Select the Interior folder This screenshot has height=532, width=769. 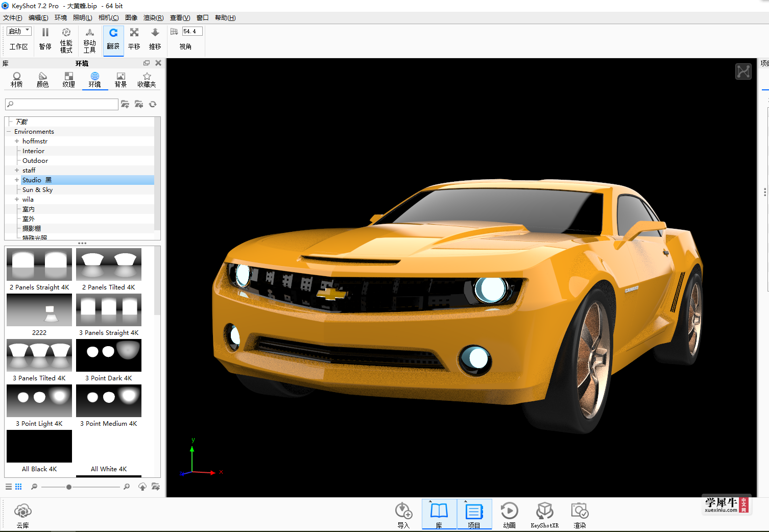33,151
